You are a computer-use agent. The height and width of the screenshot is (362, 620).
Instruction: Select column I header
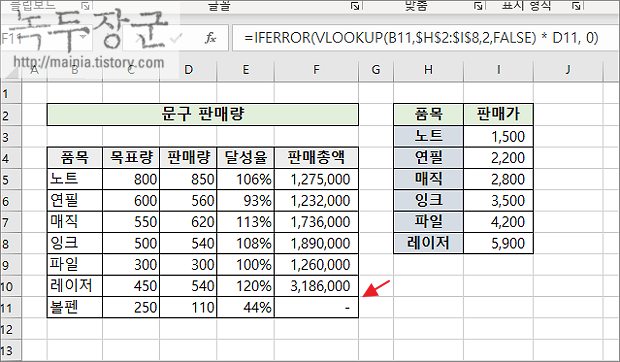498,70
